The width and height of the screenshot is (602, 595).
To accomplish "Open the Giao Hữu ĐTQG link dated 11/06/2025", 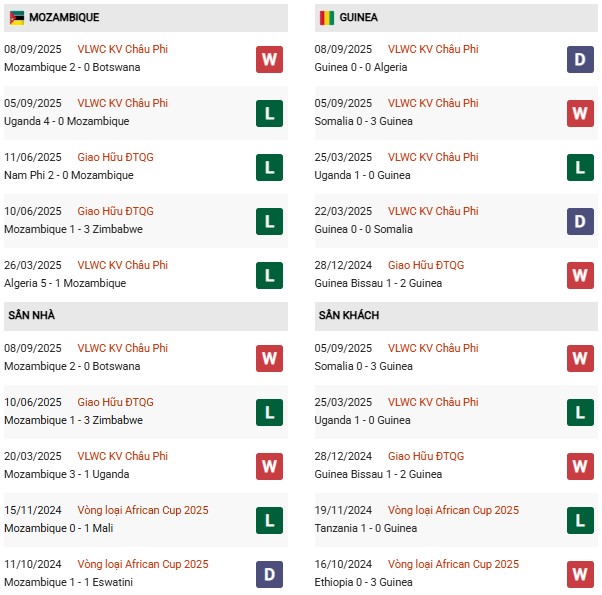I will coord(115,157).
